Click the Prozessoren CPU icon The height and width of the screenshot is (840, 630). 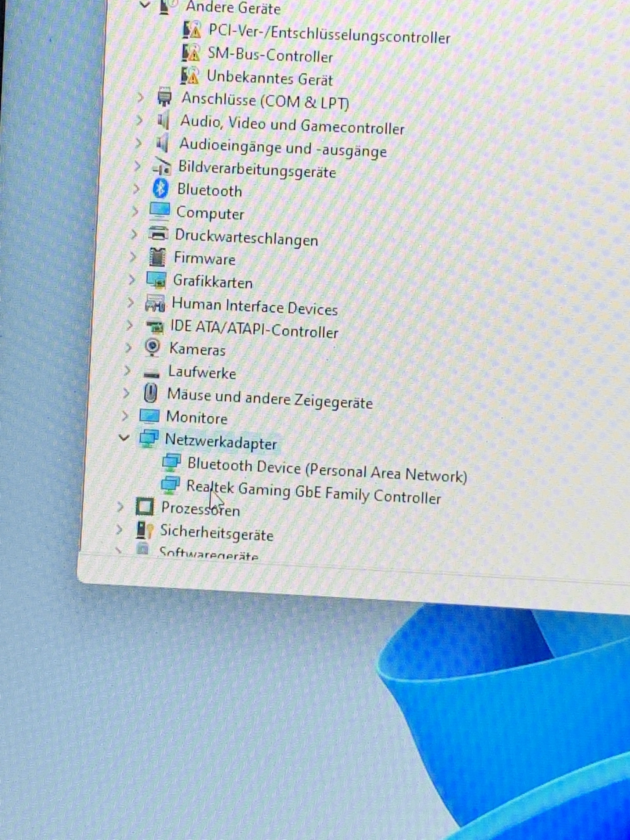[145, 507]
